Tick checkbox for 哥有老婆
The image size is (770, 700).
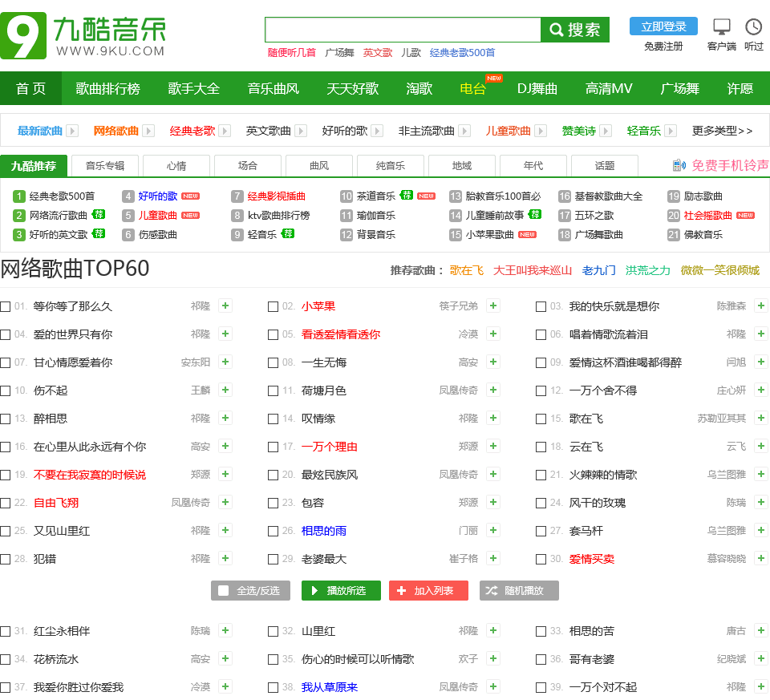[541, 659]
